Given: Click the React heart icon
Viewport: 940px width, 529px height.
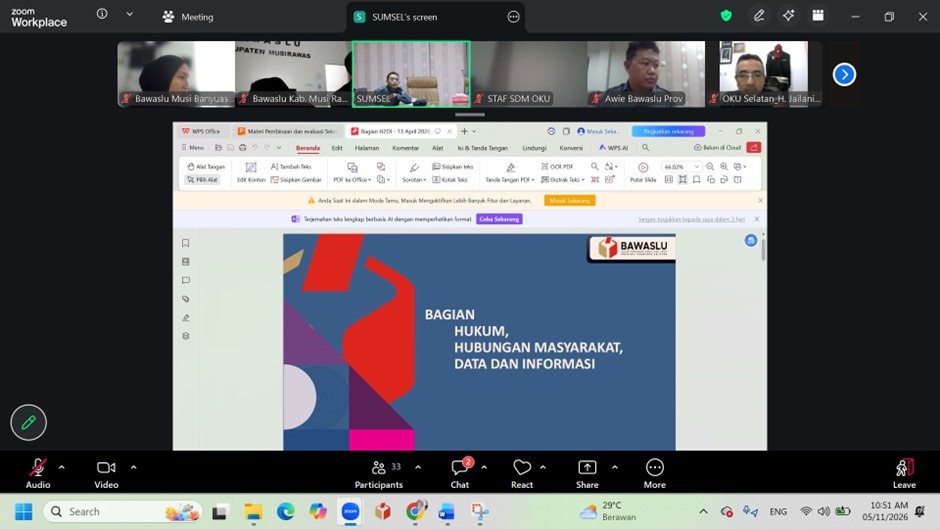Looking at the screenshot, I should (522, 468).
